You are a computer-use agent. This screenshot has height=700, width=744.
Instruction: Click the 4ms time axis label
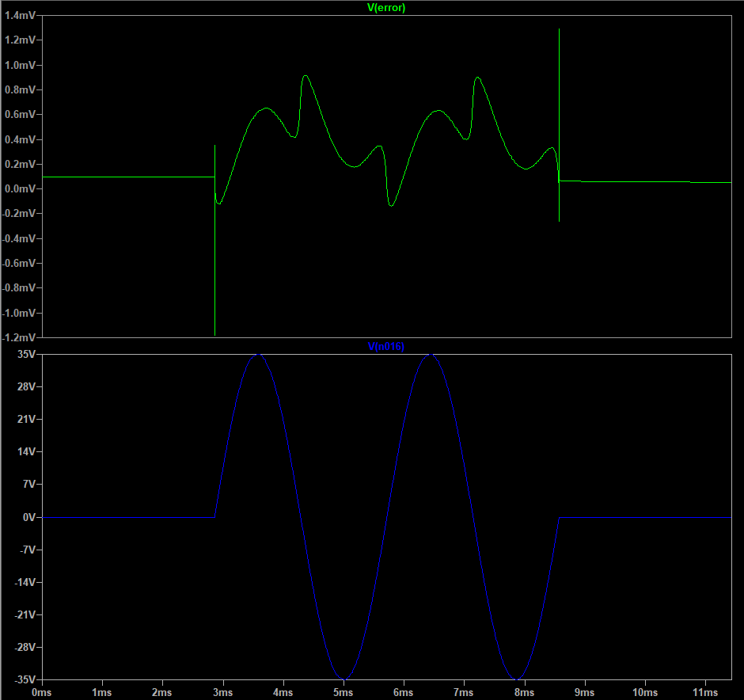(x=283, y=693)
